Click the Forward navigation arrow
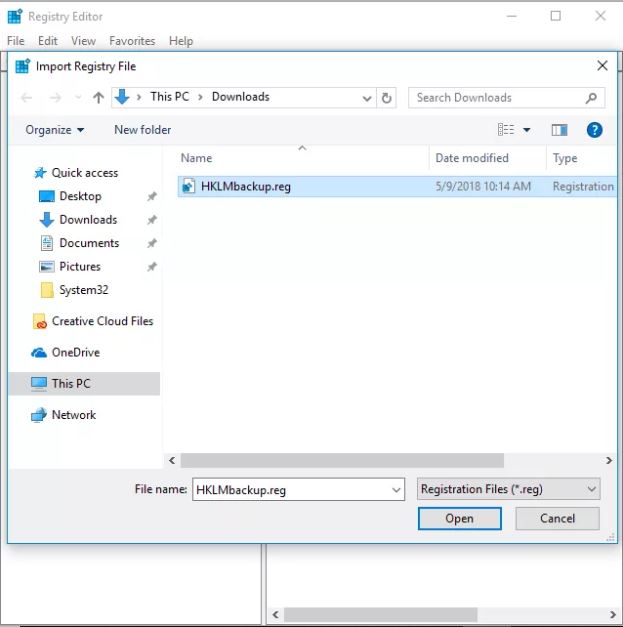Screen dimensions: 623x627 [56, 98]
